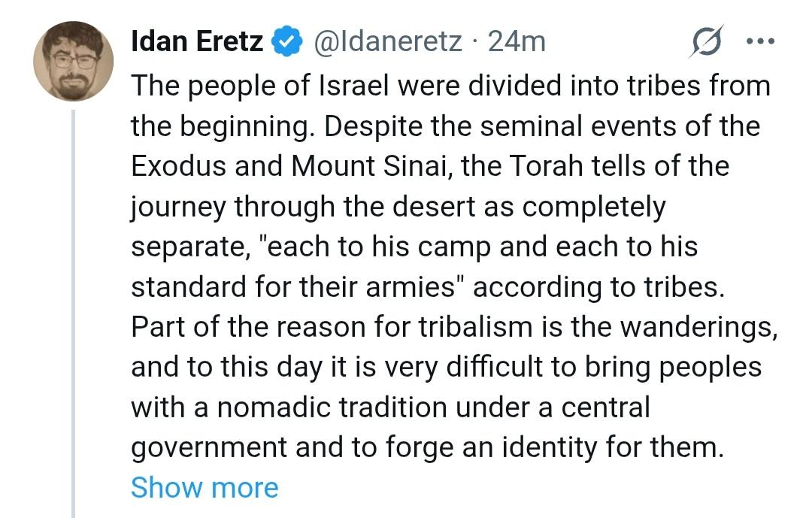
Task: Open the @Idaneretz handle link
Action: [x=387, y=41]
